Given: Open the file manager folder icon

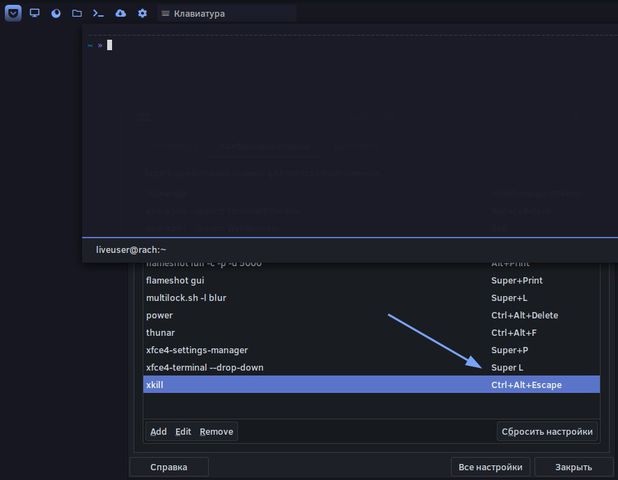Looking at the screenshot, I should [x=77, y=13].
